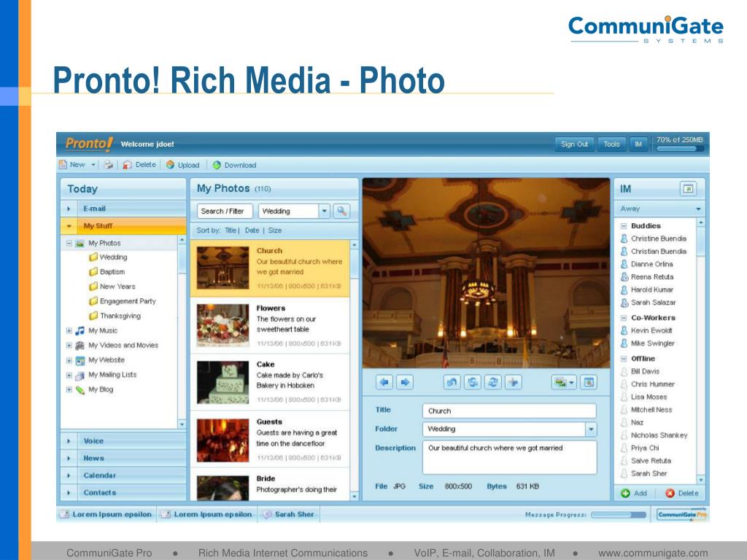Open the Engagement Party folder

point(123,301)
